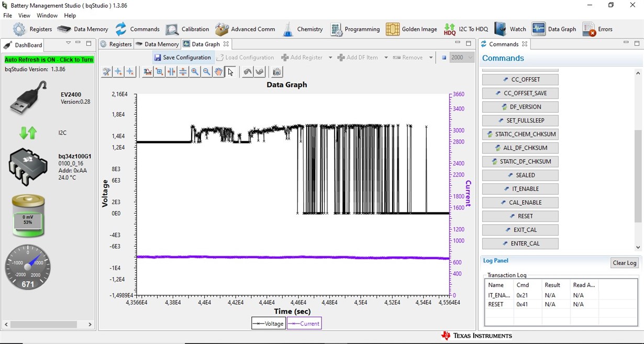Click the auto-scale graph axes tool
644x344 pixels.
tap(148, 72)
